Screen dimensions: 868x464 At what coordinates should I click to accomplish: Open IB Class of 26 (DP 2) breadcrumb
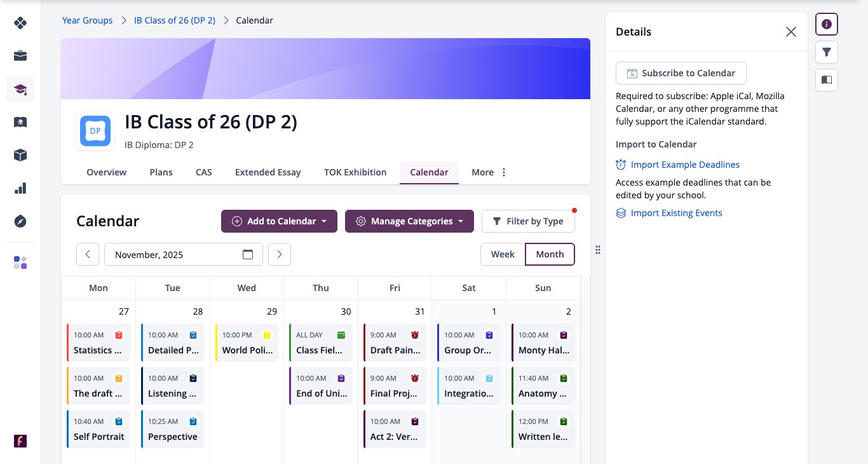click(175, 20)
